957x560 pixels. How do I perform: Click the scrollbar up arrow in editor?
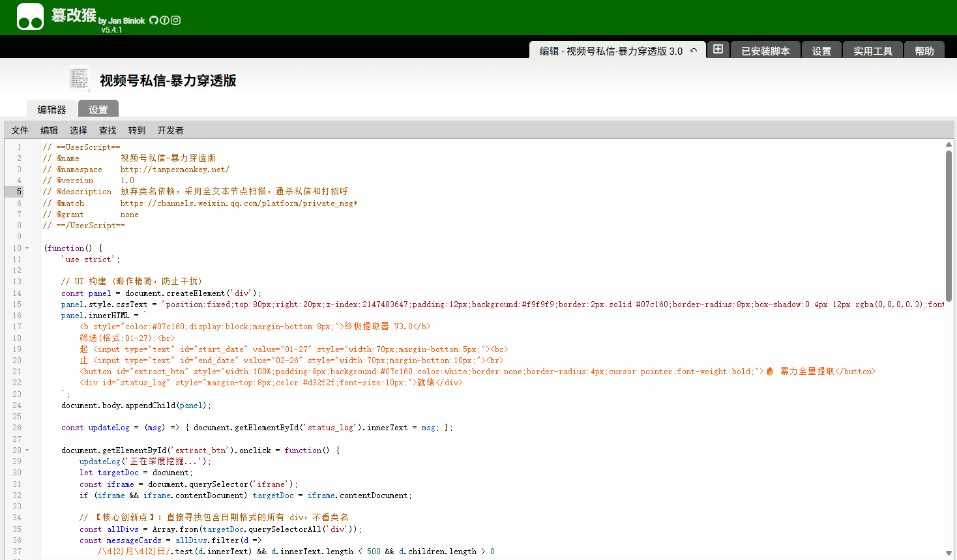pyautogui.click(x=949, y=145)
